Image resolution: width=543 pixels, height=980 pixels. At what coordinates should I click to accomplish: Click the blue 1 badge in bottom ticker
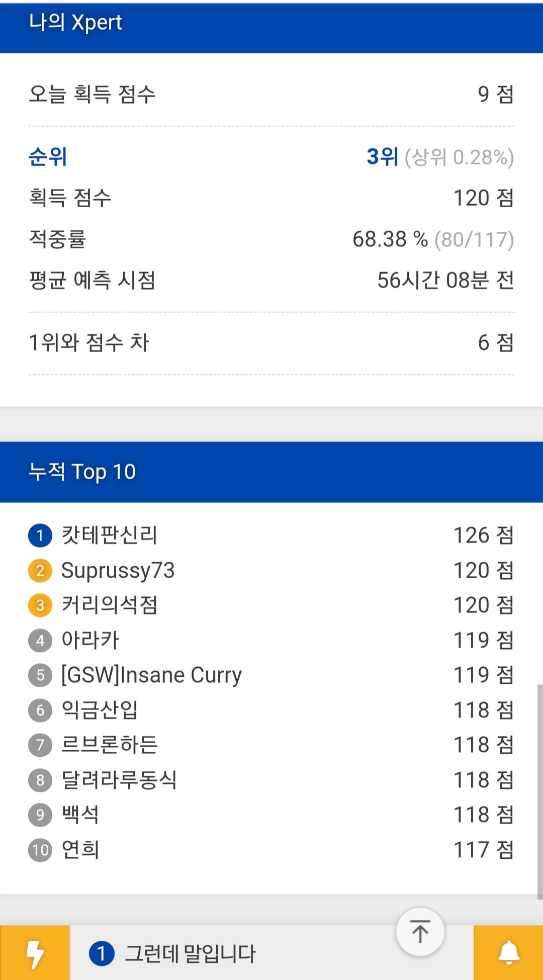pyautogui.click(x=102, y=953)
